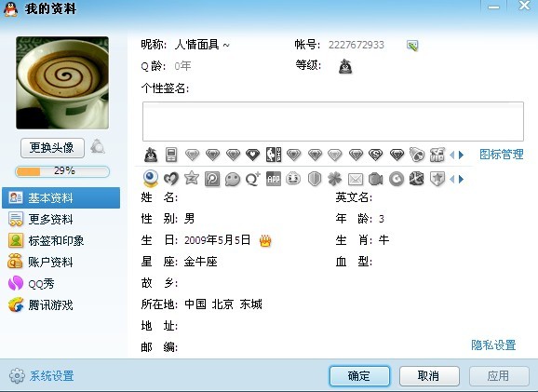This screenshot has height=392, width=538.
Task: Click the webcam icon in service row
Action: point(150,179)
